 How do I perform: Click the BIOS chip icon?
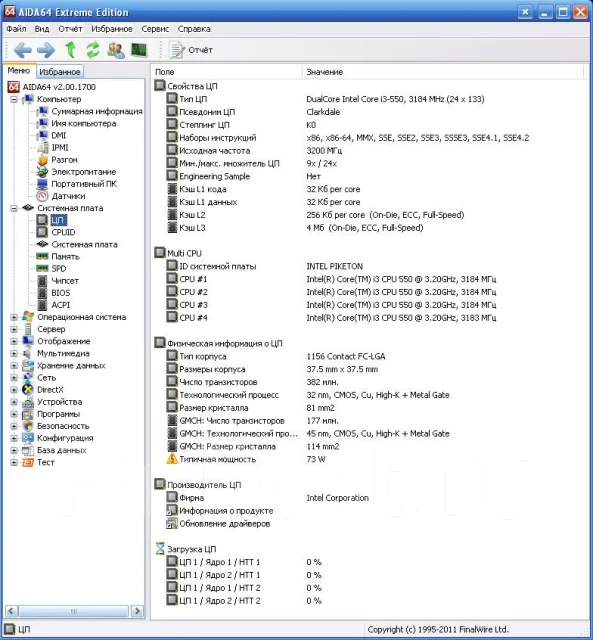click(42, 293)
